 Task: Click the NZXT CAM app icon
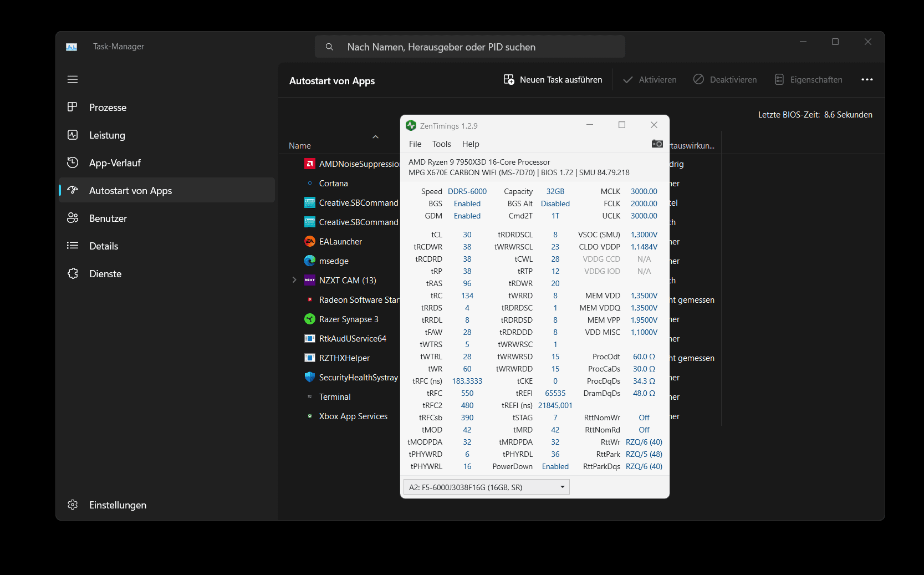pos(310,281)
